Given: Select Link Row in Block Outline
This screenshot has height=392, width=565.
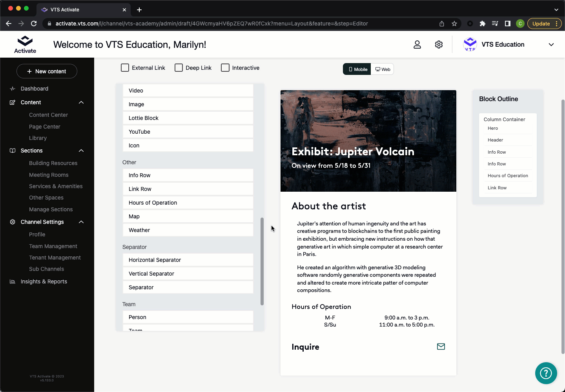Looking at the screenshot, I should pos(497,188).
